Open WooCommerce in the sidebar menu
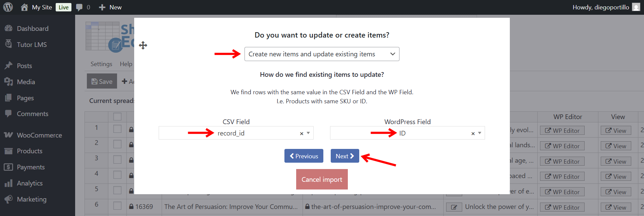This screenshot has width=644, height=216. pyautogui.click(x=39, y=135)
